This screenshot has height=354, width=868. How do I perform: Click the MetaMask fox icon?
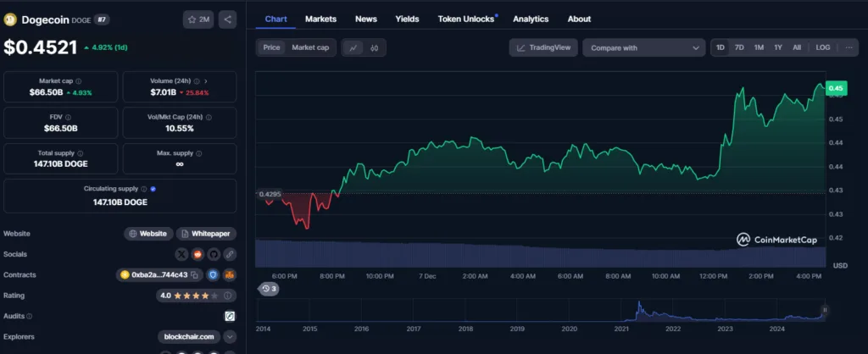click(230, 275)
